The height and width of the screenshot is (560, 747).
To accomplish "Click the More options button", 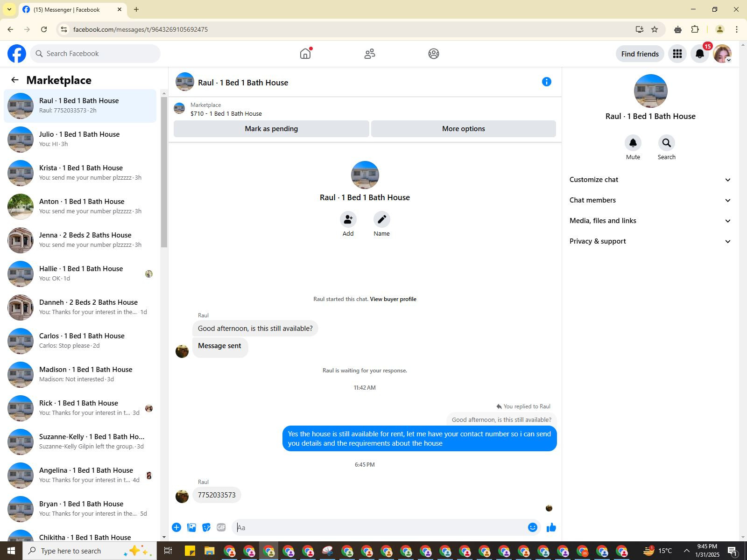I will 464,129.
